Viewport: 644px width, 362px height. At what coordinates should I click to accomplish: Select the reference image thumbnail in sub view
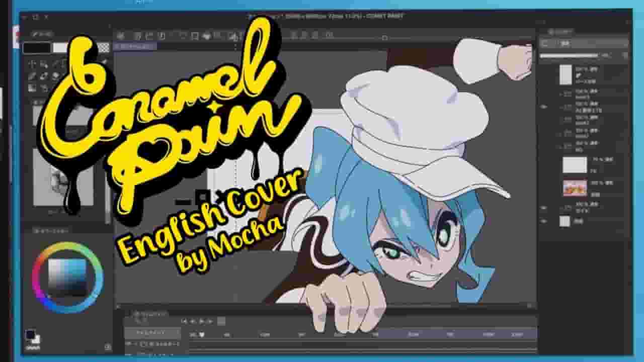point(63,177)
